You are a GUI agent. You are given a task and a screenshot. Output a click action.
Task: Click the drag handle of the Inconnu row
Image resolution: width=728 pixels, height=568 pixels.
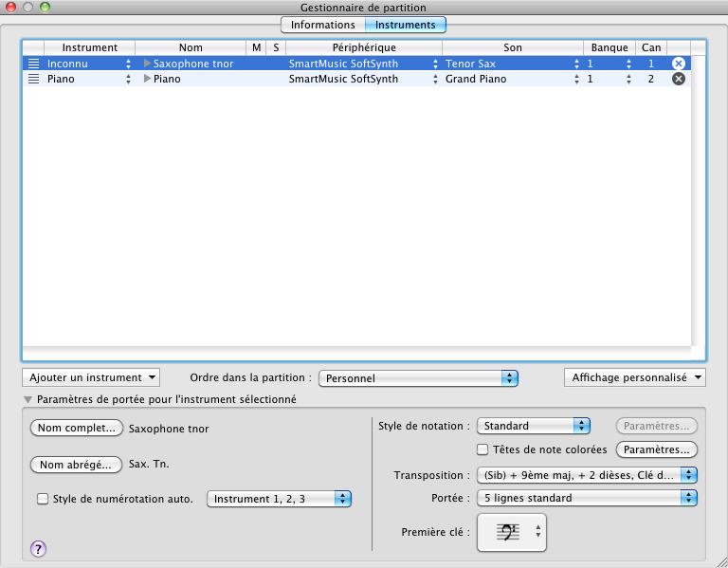(34, 64)
